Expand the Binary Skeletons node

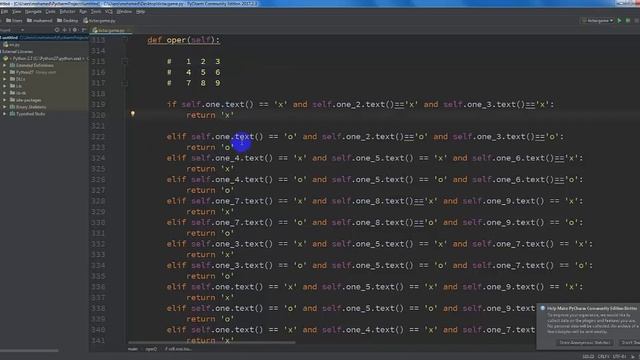5,107
